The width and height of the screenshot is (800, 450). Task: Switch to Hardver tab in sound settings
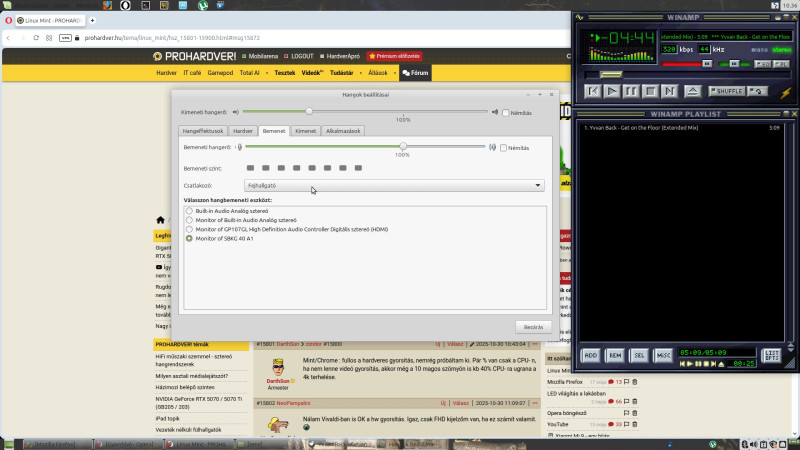(243, 131)
